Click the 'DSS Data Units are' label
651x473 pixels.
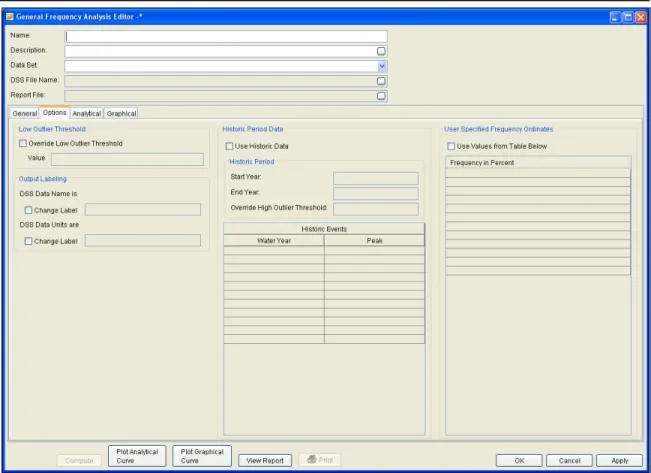(x=49, y=225)
